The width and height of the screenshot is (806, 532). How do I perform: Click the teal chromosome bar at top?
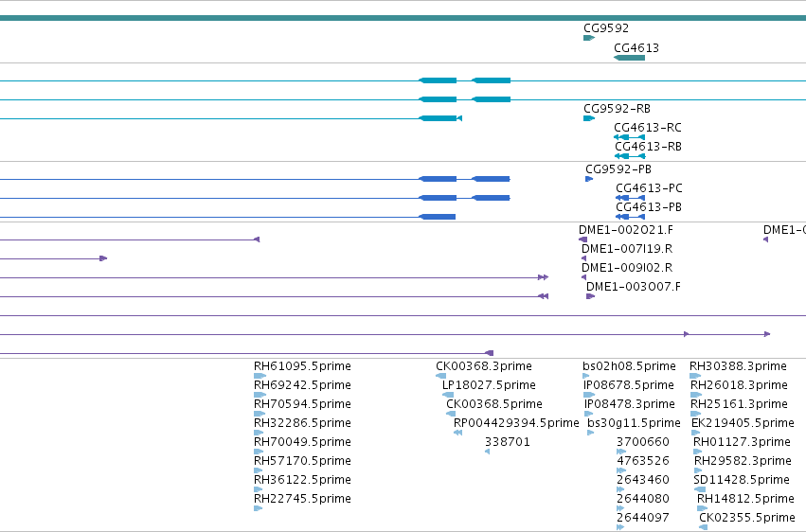click(403, 19)
